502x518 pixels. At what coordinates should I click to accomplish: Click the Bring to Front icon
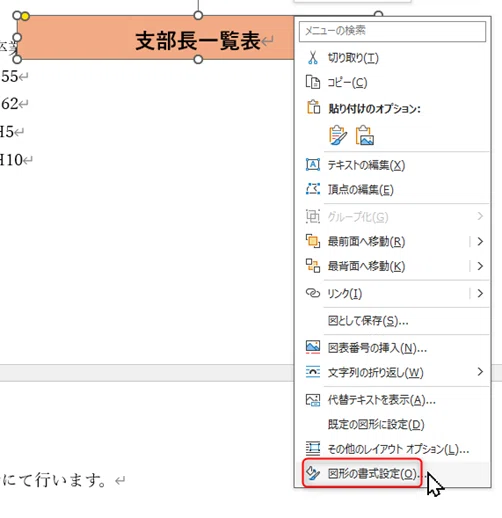click(313, 241)
